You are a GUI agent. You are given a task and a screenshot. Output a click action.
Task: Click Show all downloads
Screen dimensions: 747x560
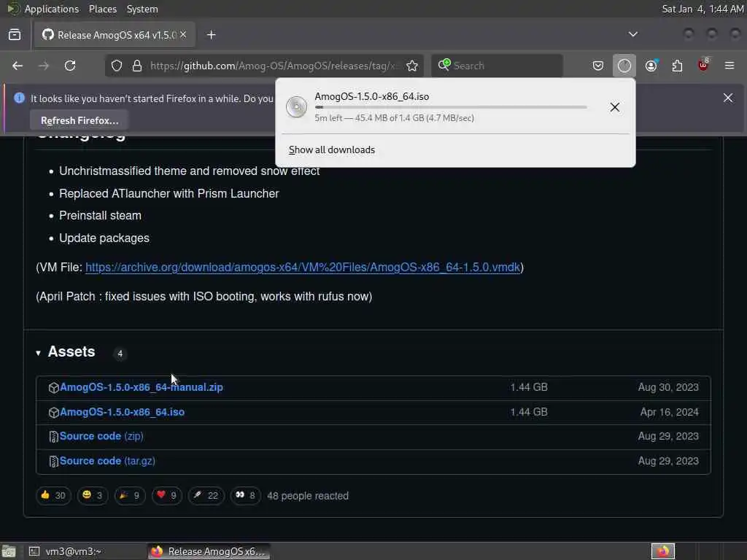point(332,149)
